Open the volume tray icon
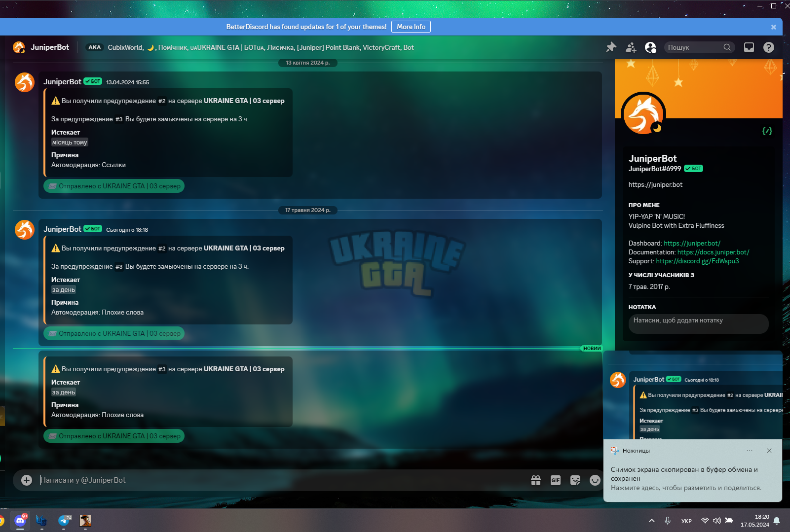This screenshot has width=790, height=532. pyautogui.click(x=717, y=521)
